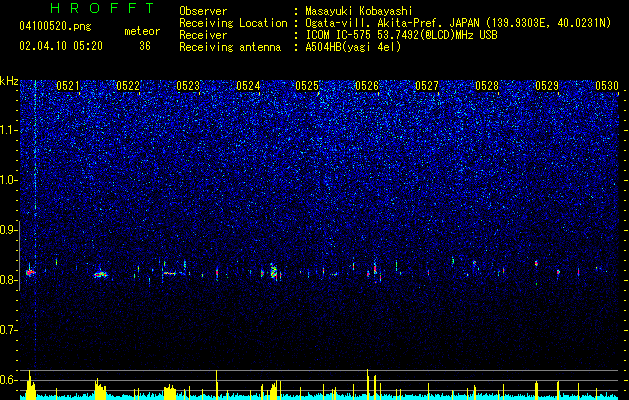Click the 0530 time marker
The image size is (629, 400).
click(607, 85)
